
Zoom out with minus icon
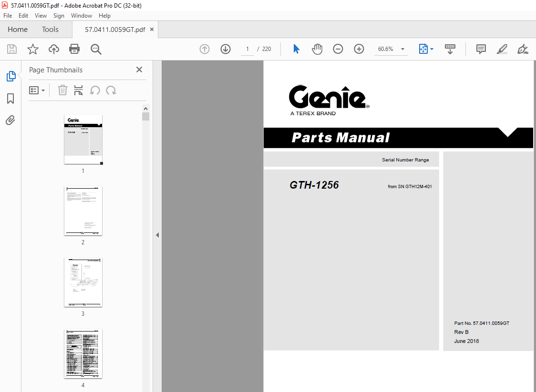pos(338,49)
